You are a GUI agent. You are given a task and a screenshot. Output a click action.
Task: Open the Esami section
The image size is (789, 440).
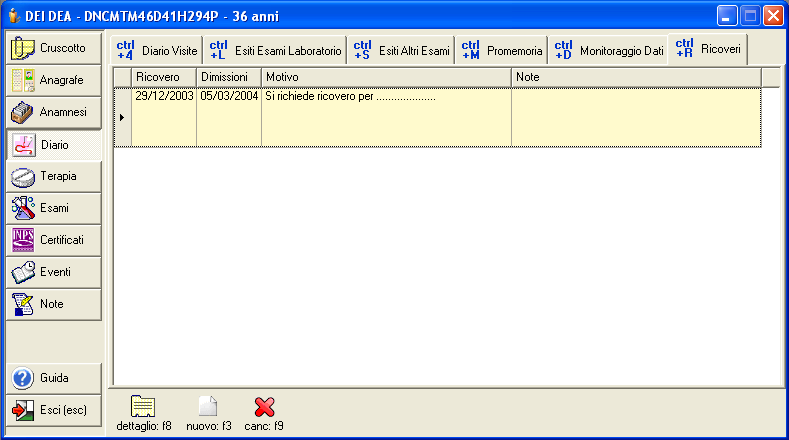(x=53, y=208)
